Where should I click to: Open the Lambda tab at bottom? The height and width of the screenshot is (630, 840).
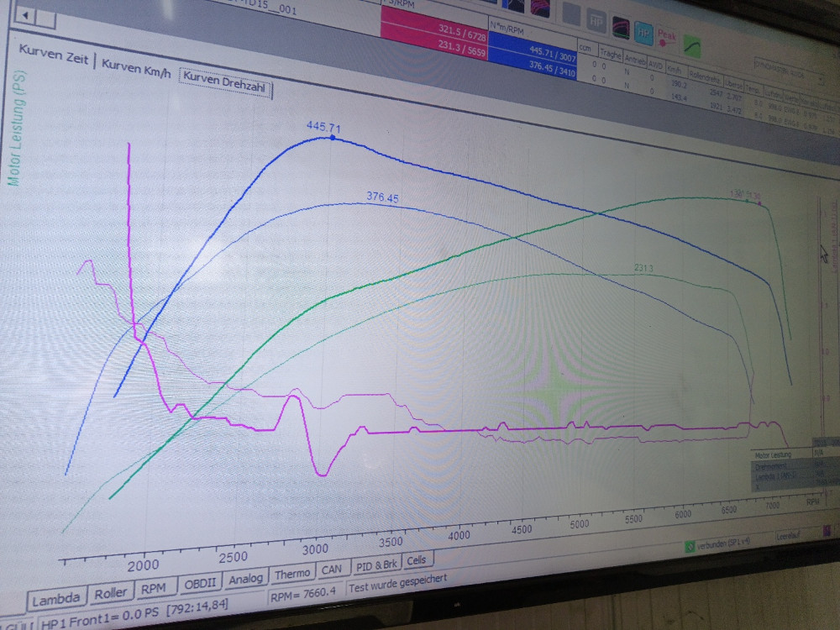(56, 598)
